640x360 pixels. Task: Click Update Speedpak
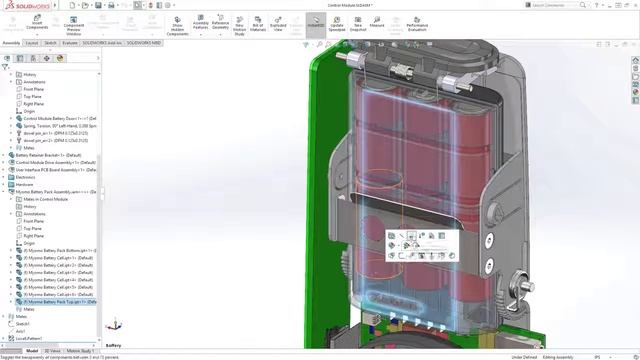337,24
